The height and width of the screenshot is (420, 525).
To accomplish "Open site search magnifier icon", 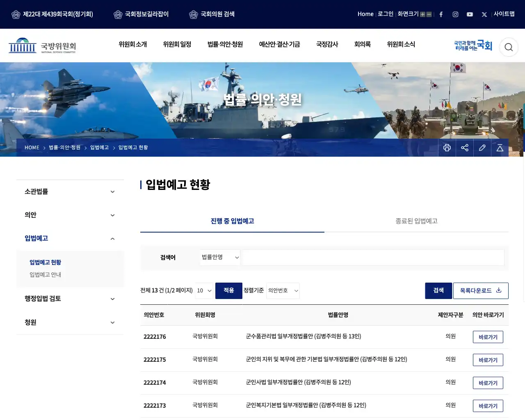I will (x=509, y=47).
